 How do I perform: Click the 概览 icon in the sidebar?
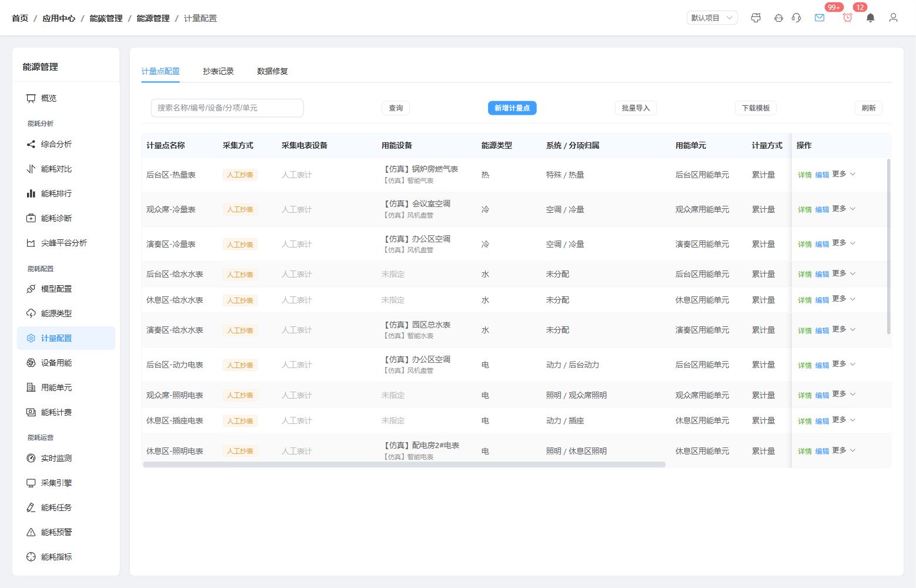[x=31, y=98]
